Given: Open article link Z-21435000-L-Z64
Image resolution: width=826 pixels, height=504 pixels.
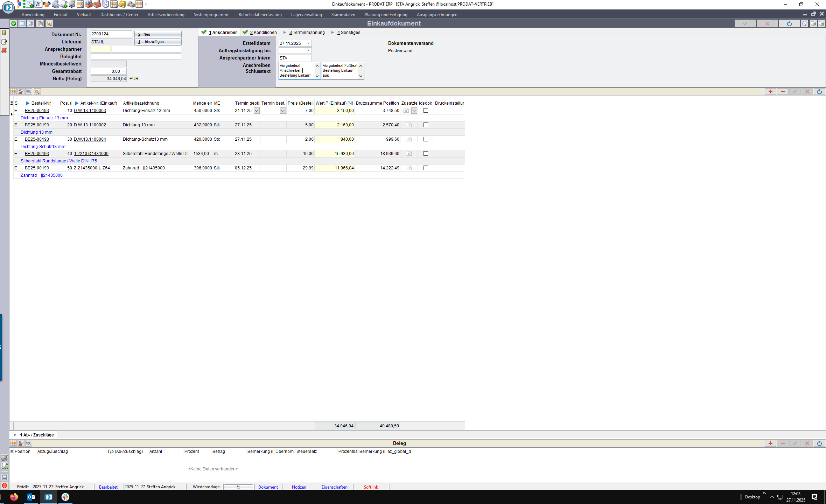Looking at the screenshot, I should tap(92, 168).
